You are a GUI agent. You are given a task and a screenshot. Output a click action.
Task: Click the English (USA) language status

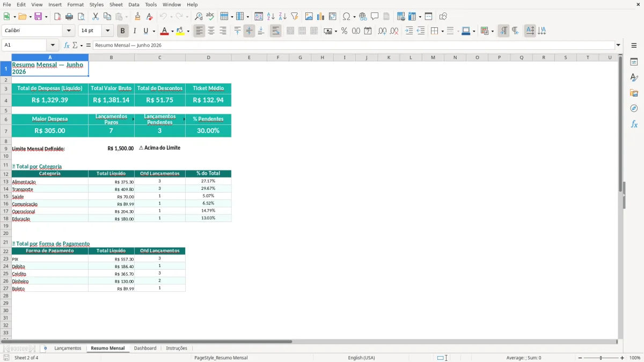(361, 358)
